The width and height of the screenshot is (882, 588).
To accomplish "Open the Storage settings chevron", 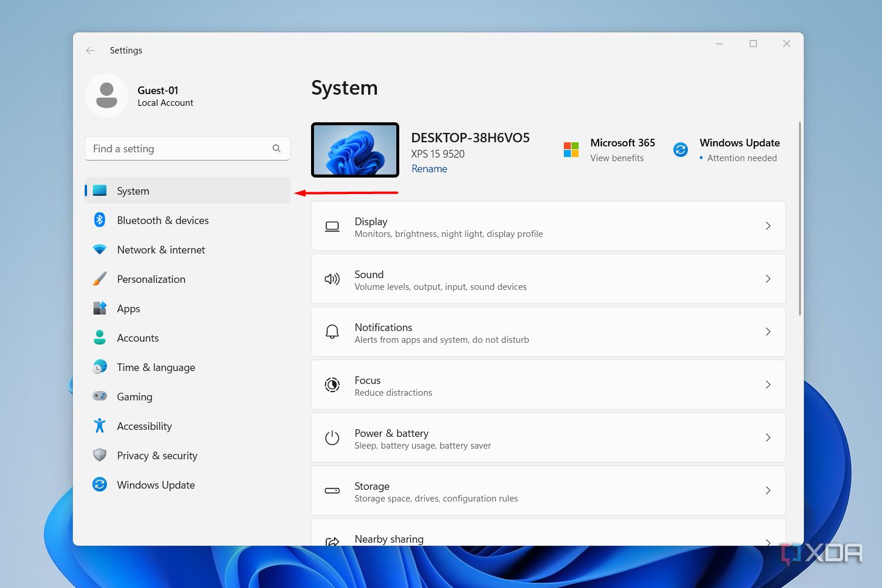I will click(x=768, y=490).
